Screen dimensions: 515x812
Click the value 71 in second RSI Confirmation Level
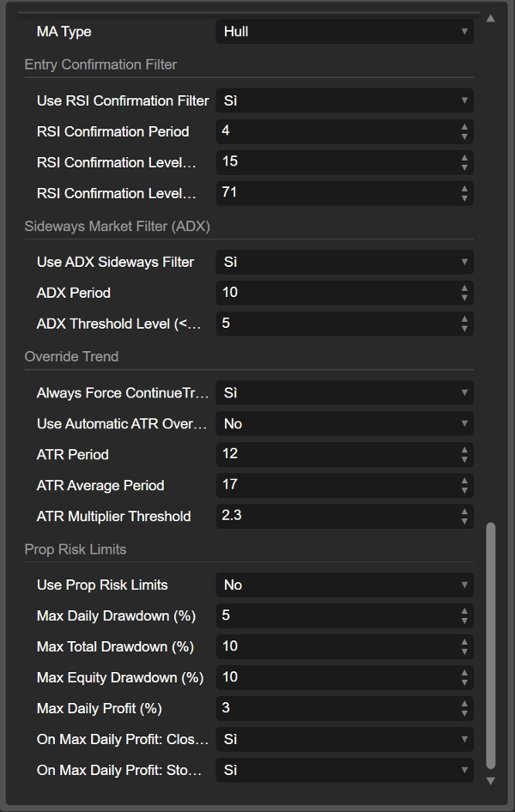coord(229,192)
